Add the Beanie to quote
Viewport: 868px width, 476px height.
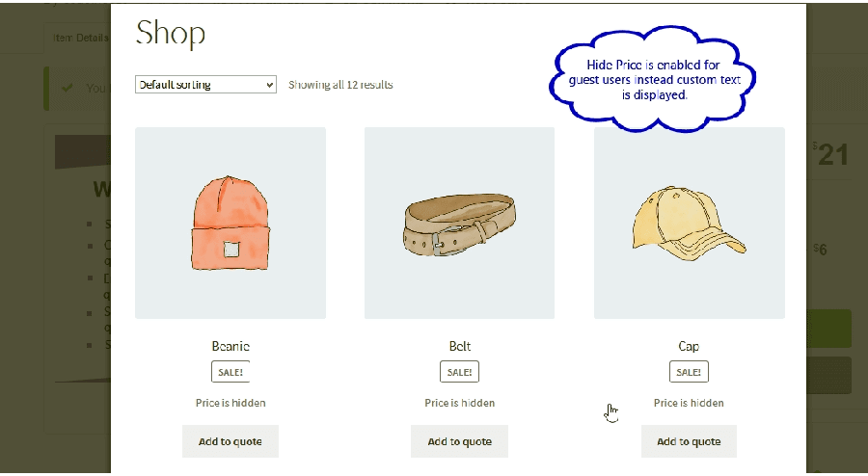(x=231, y=441)
